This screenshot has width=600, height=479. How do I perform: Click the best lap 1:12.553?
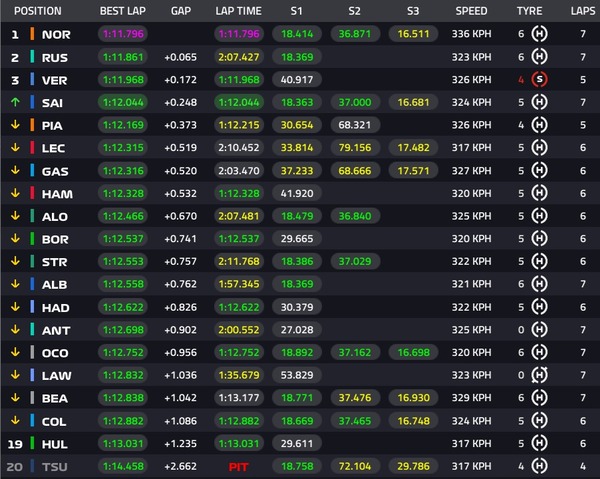tap(123, 261)
